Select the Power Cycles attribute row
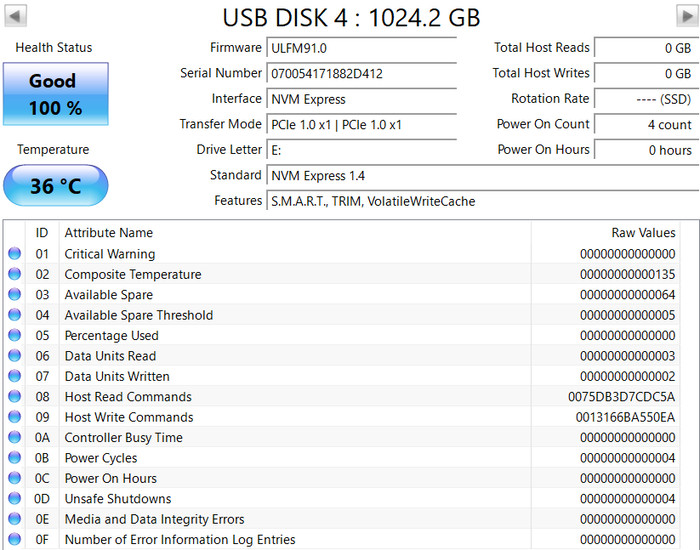The width and height of the screenshot is (700, 550). (342, 458)
